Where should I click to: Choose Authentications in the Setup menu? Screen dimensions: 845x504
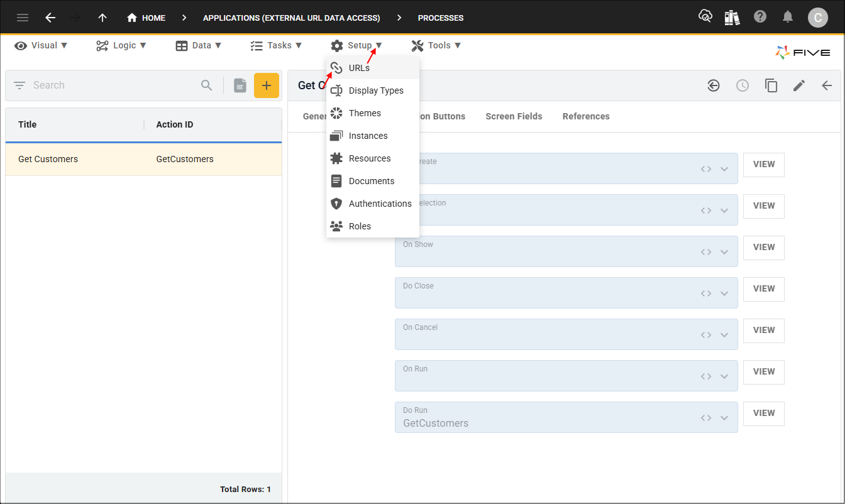[380, 204]
